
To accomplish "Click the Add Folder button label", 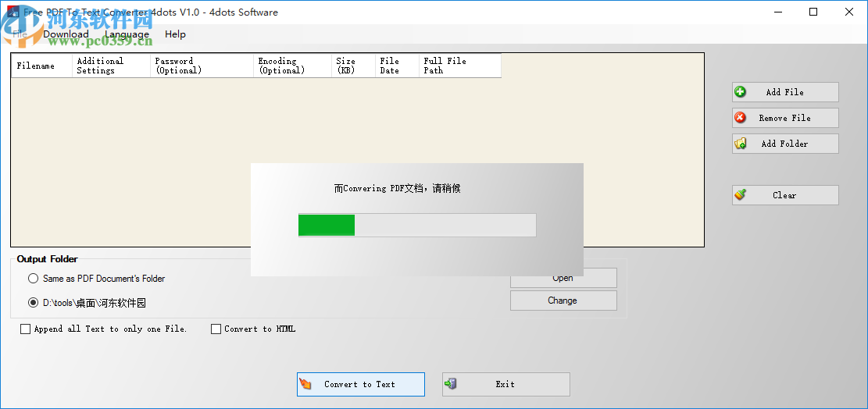I will tap(784, 144).
